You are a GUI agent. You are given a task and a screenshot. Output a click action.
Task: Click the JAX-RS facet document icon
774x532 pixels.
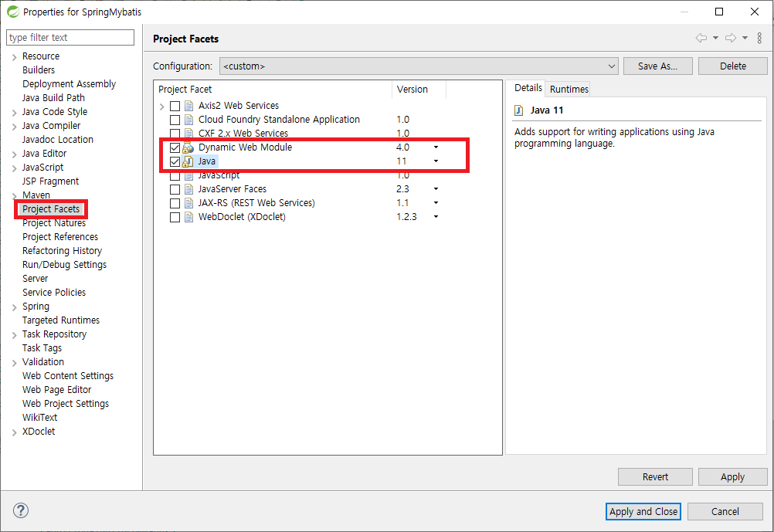188,203
